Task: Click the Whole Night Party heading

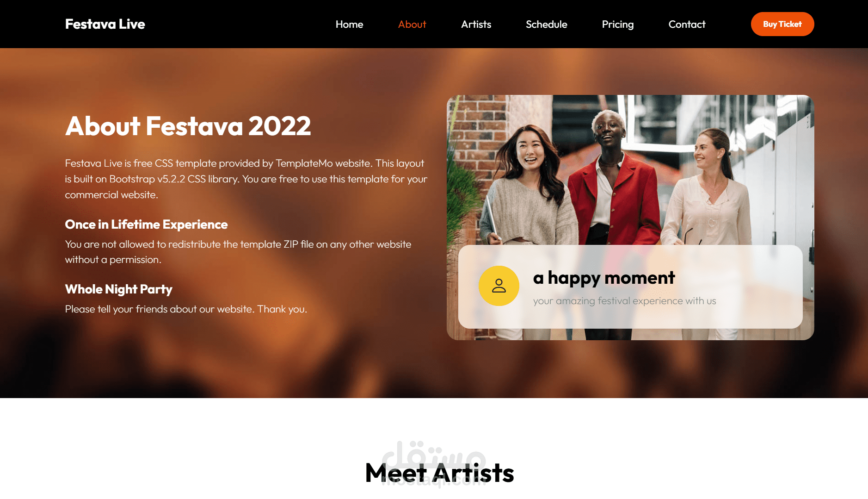Action: coord(118,289)
